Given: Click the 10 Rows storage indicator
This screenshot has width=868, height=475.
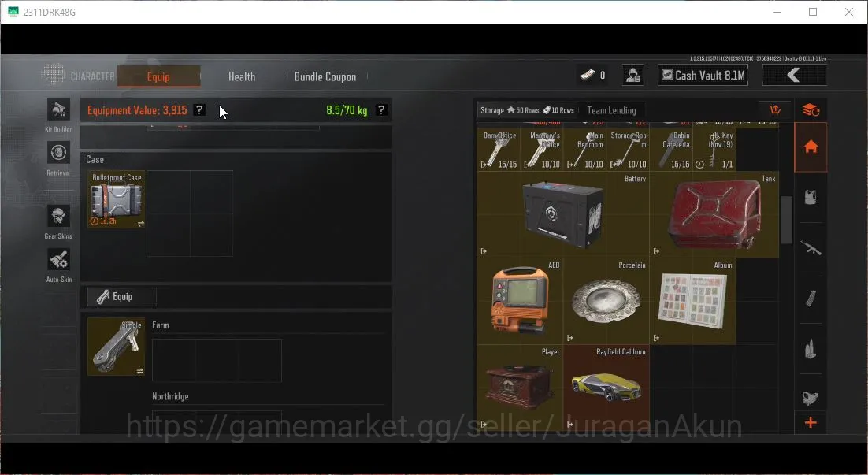Looking at the screenshot, I should pos(558,110).
